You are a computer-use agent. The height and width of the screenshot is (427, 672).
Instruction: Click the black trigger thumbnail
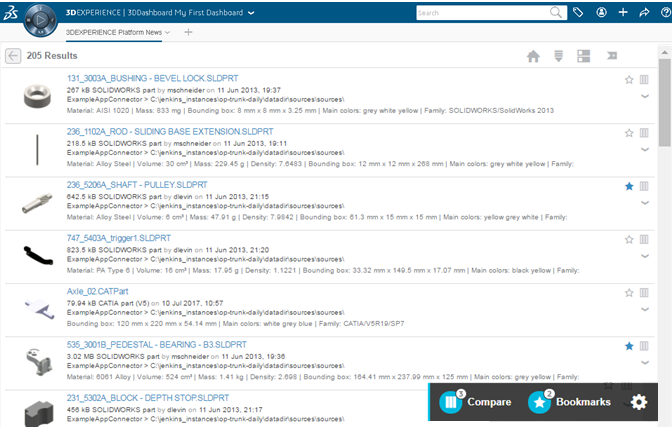coord(38,256)
